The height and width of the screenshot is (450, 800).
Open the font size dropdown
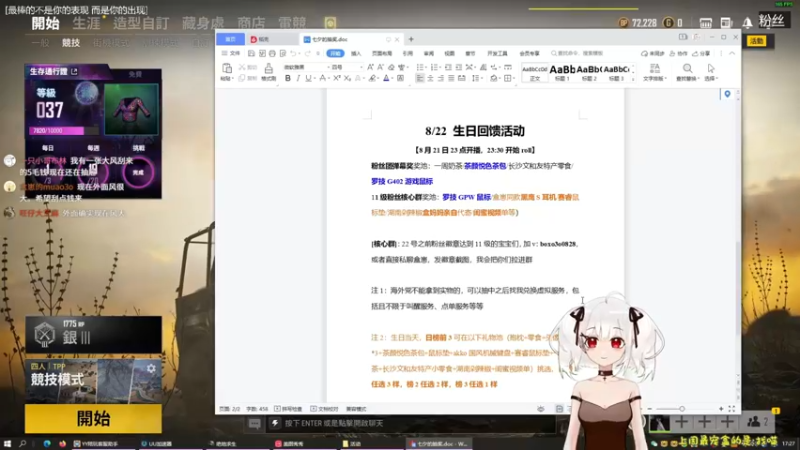coord(361,67)
